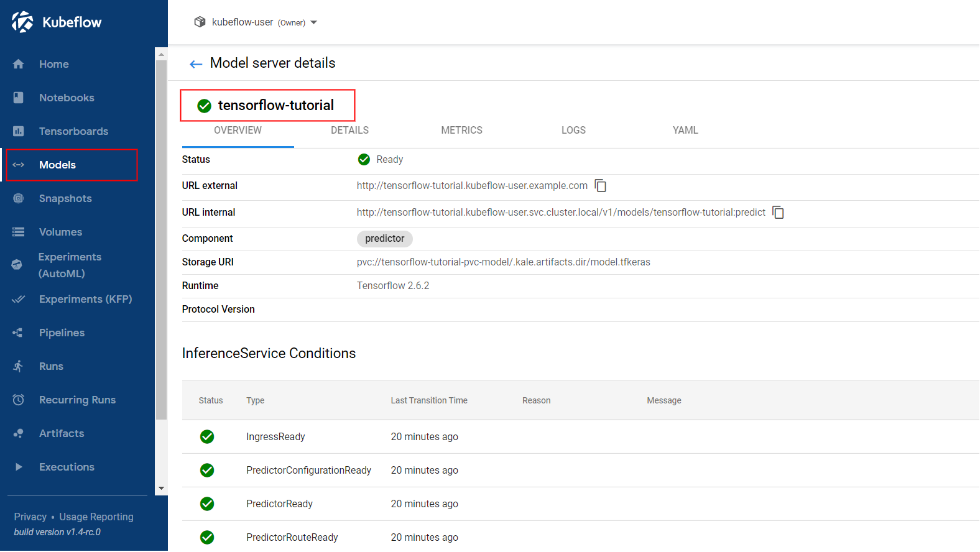Screen dimensions: 980x552
Task: Click the Pipelines sidebar icon
Action: coord(18,333)
